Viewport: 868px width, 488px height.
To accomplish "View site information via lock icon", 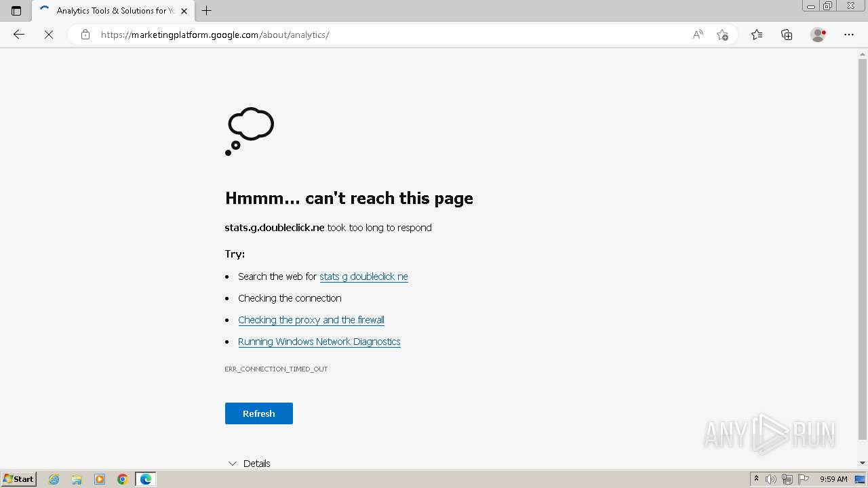I will click(85, 35).
